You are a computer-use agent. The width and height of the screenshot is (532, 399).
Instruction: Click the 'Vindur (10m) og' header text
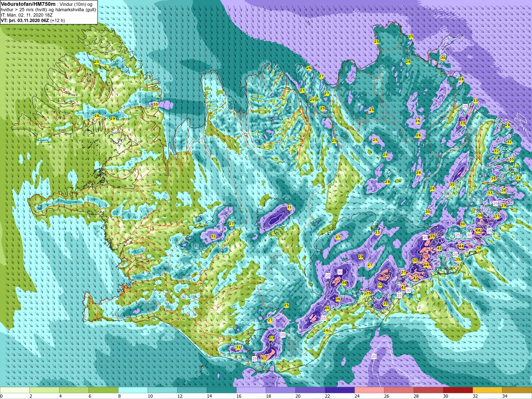[76, 4]
